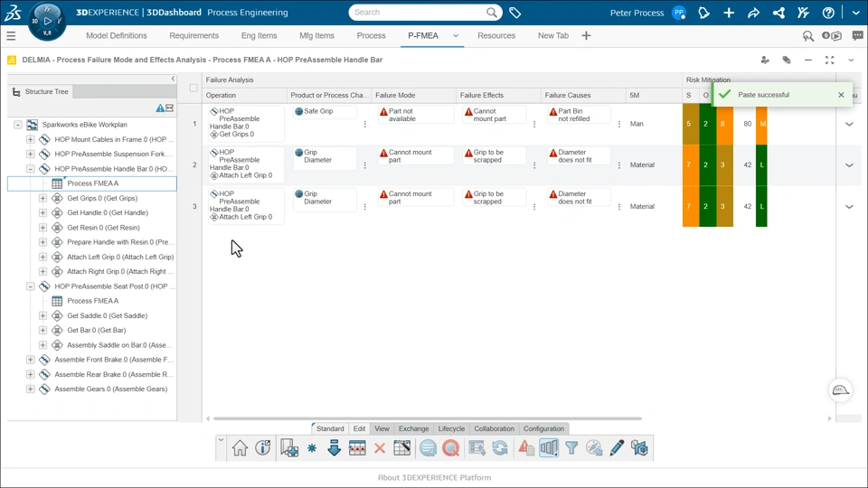This screenshot has height=488, width=868.
Task: Click the orange severity 5 cell in row 1
Action: 690,124
